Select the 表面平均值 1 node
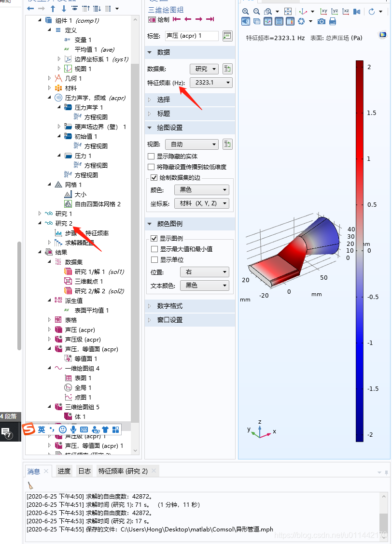Screen dimensions: 392x544 92,310
